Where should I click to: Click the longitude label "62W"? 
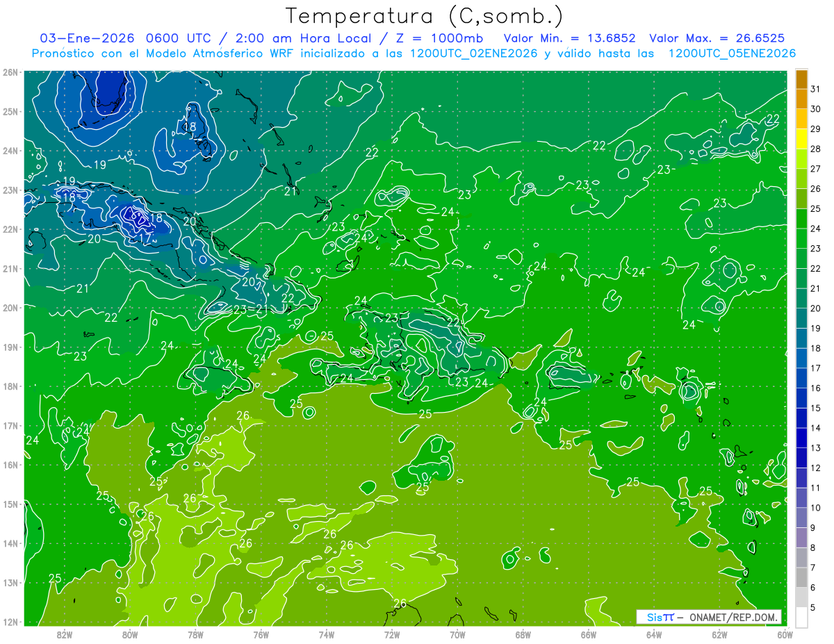coord(719,634)
